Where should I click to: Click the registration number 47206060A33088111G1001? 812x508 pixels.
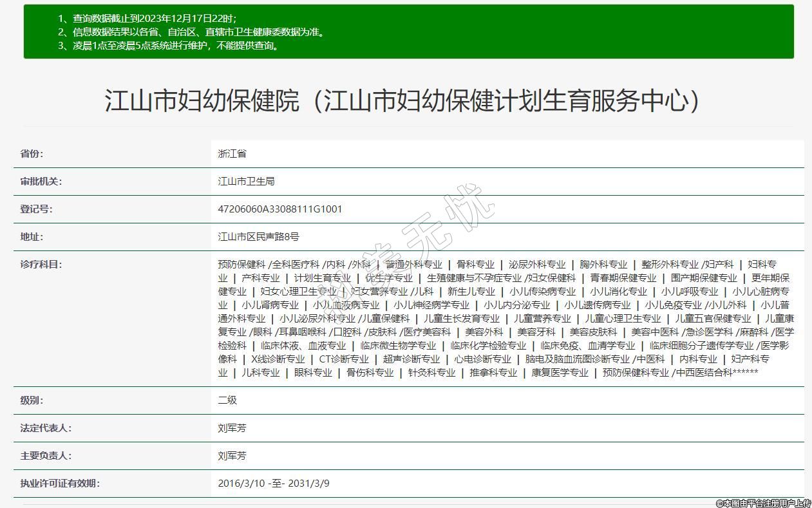click(280, 209)
